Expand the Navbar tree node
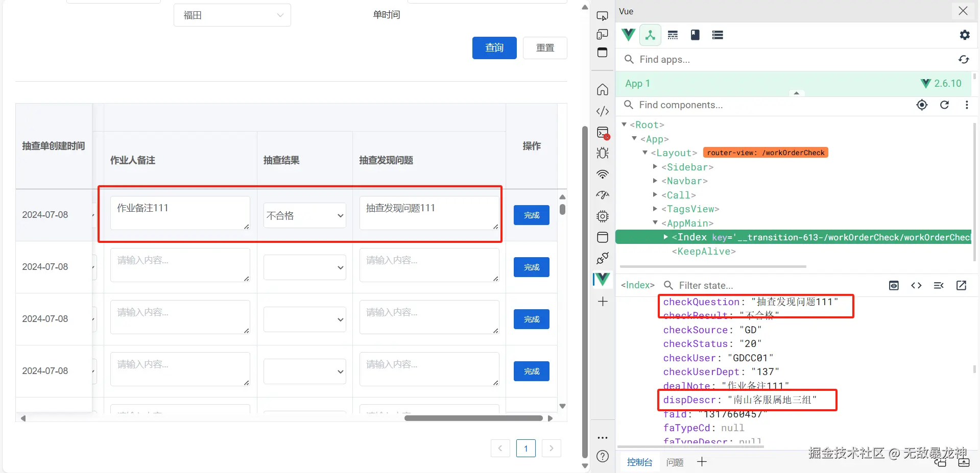This screenshot has height=473, width=980. click(655, 181)
